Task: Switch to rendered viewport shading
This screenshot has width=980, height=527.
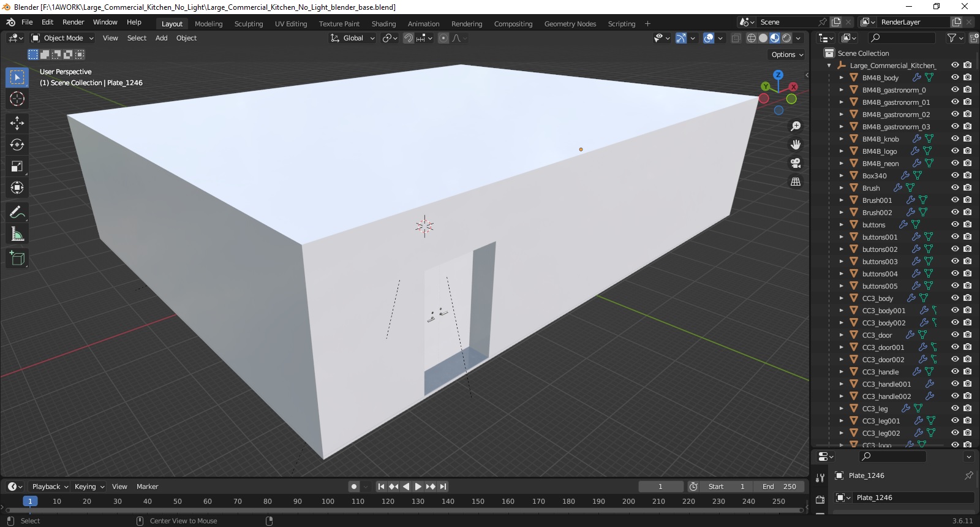Action: (x=786, y=38)
